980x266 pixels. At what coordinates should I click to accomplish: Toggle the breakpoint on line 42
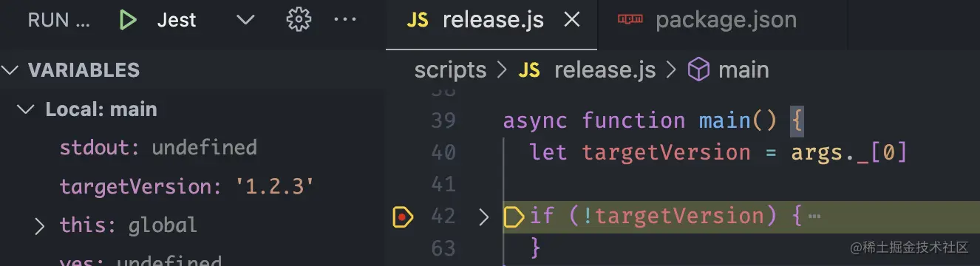coord(402,216)
